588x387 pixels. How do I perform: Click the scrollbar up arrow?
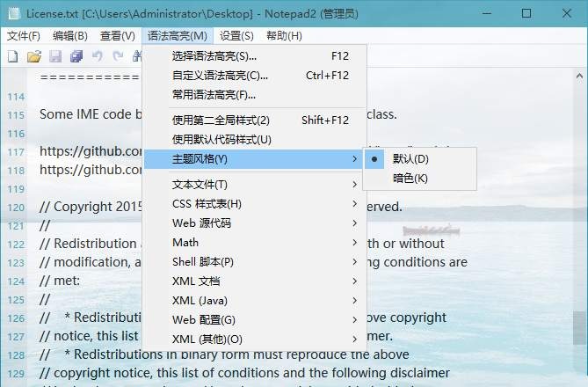point(579,77)
